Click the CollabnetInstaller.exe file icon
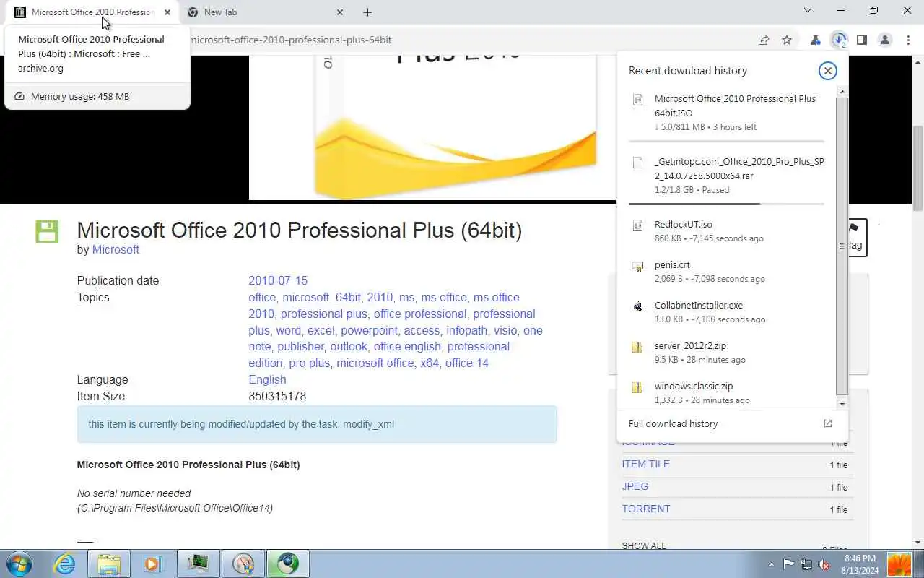This screenshot has width=924, height=578. pyautogui.click(x=637, y=306)
